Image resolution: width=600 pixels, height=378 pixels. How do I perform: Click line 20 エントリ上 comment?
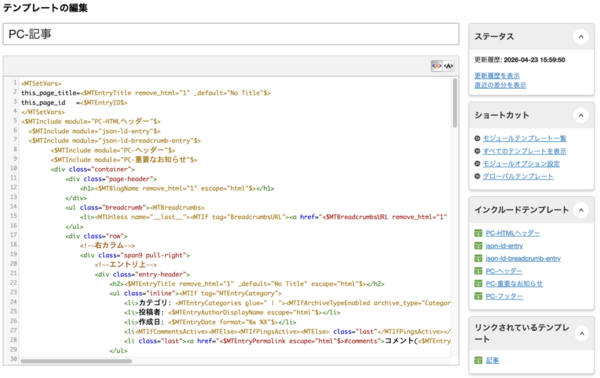pyautogui.click(x=126, y=264)
